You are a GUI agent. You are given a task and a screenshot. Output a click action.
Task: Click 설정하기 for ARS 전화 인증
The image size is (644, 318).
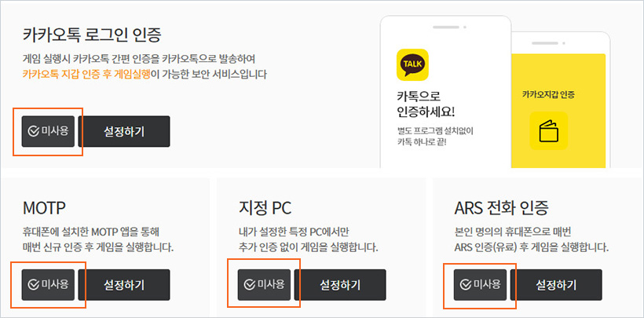pyautogui.click(x=556, y=284)
